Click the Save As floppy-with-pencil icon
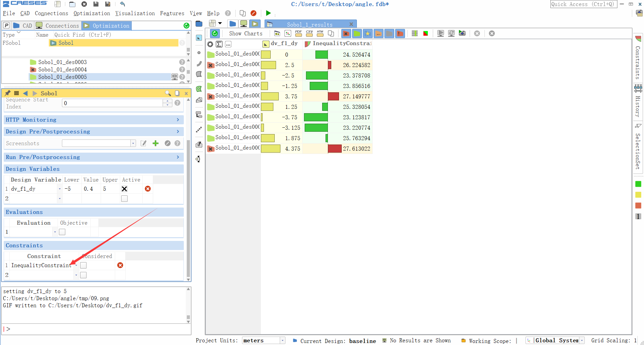 [x=108, y=4]
